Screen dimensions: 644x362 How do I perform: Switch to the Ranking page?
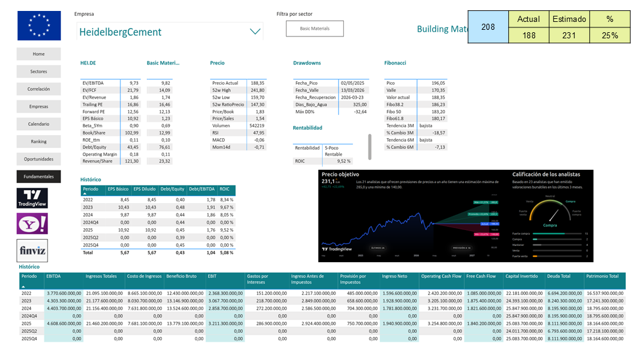coord(38,142)
